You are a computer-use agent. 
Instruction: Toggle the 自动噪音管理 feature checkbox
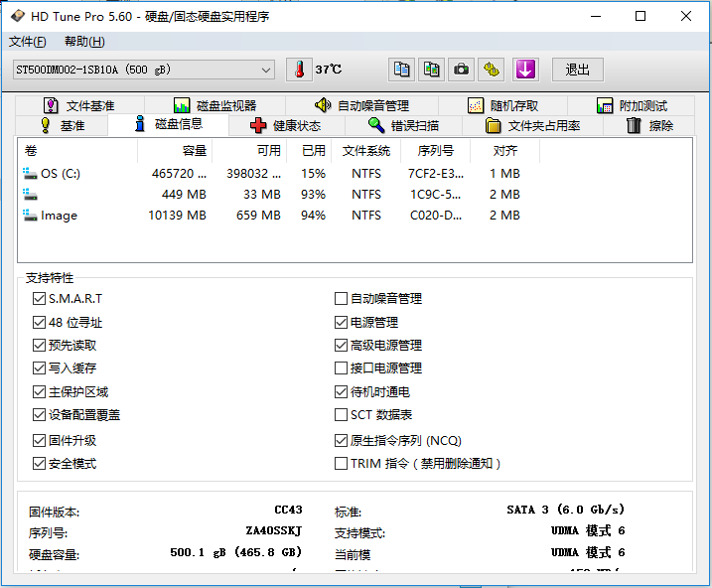point(341,299)
